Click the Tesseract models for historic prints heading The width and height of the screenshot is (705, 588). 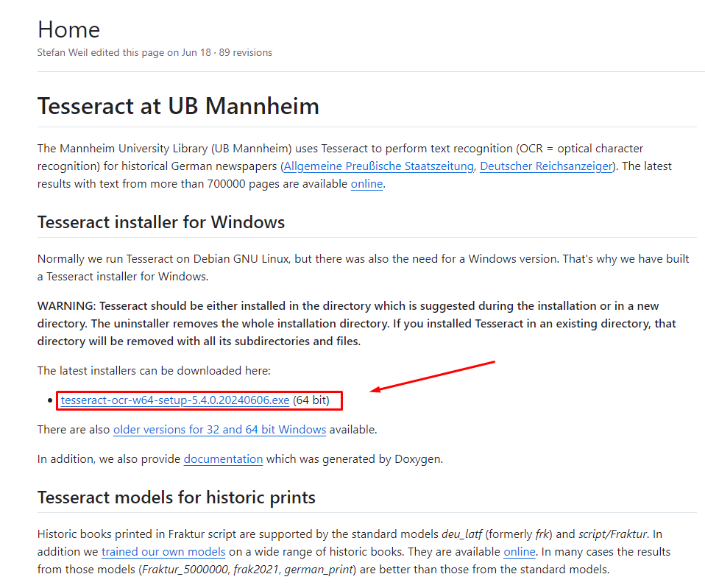176,497
